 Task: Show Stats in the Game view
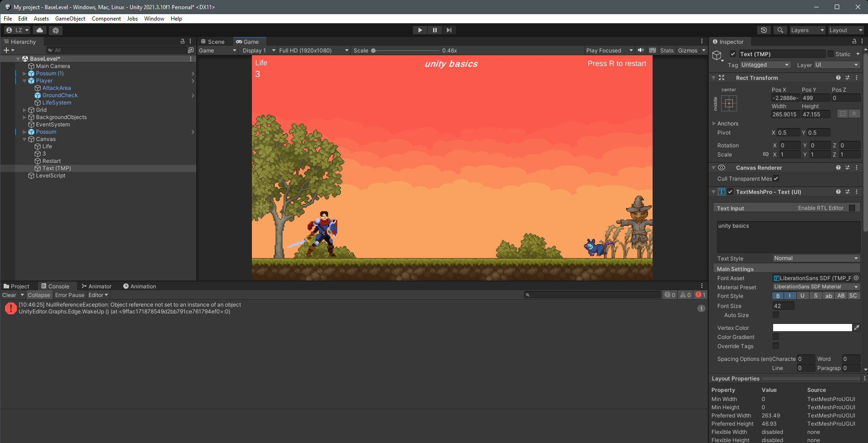(x=667, y=50)
